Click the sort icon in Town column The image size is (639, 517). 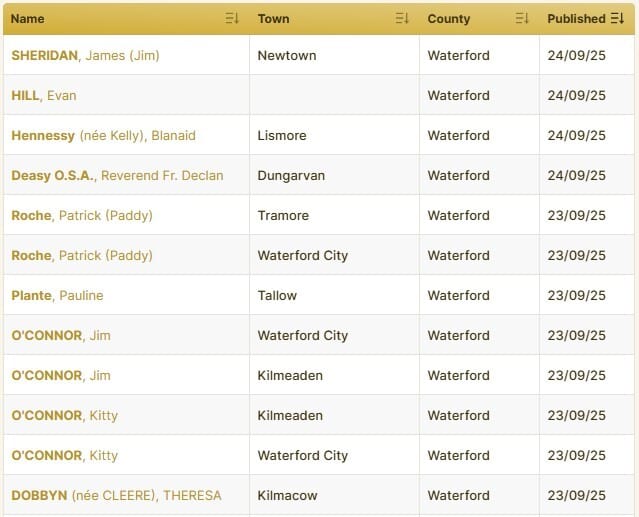pos(402,19)
